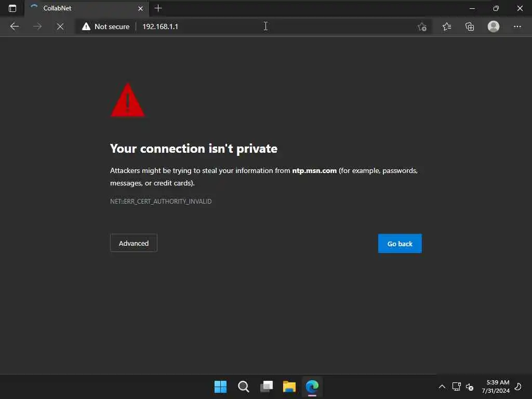Screen dimensions: 532x399
Task: Open the Favorites list icon
Action: pyautogui.click(x=447, y=26)
